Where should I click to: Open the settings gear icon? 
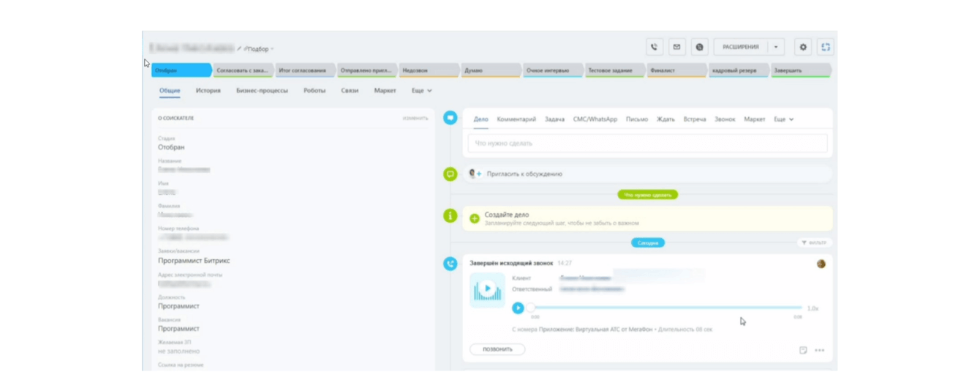(x=803, y=47)
